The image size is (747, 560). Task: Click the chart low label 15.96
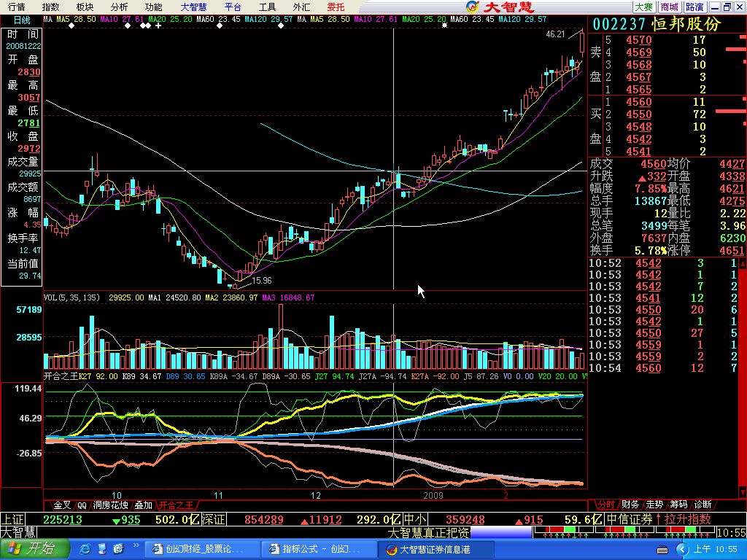pos(262,281)
